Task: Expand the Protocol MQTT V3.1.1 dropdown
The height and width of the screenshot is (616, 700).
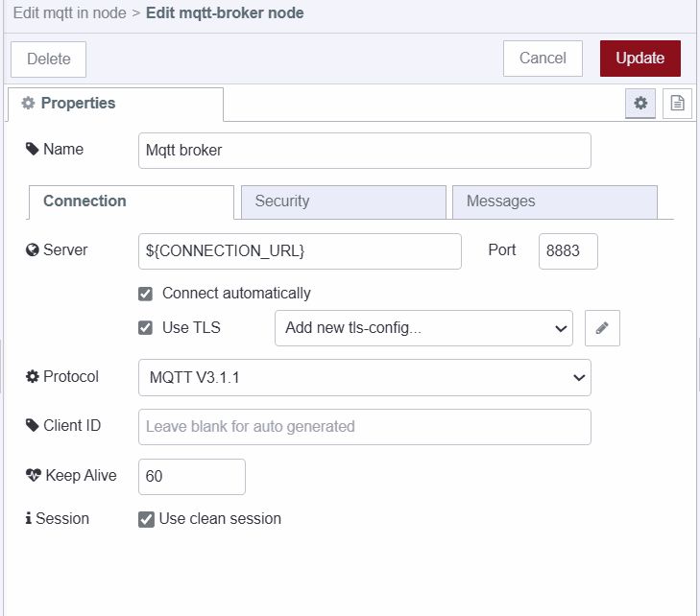Action: tap(365, 377)
